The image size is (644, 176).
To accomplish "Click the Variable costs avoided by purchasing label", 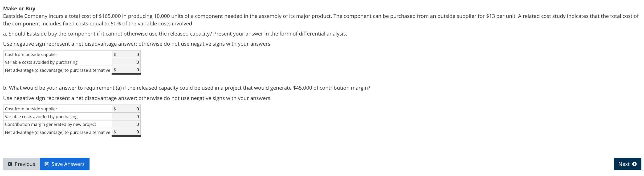I will [41, 62].
